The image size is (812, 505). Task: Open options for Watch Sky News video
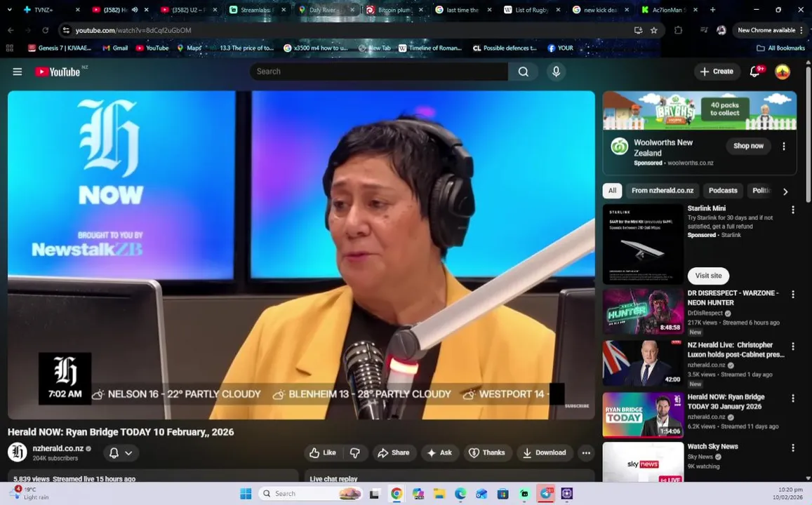point(792,447)
